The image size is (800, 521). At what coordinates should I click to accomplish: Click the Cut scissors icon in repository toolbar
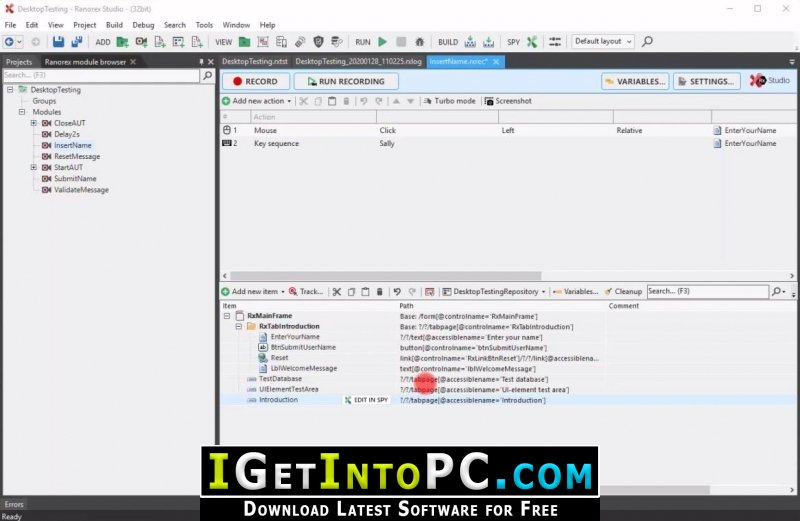click(337, 292)
